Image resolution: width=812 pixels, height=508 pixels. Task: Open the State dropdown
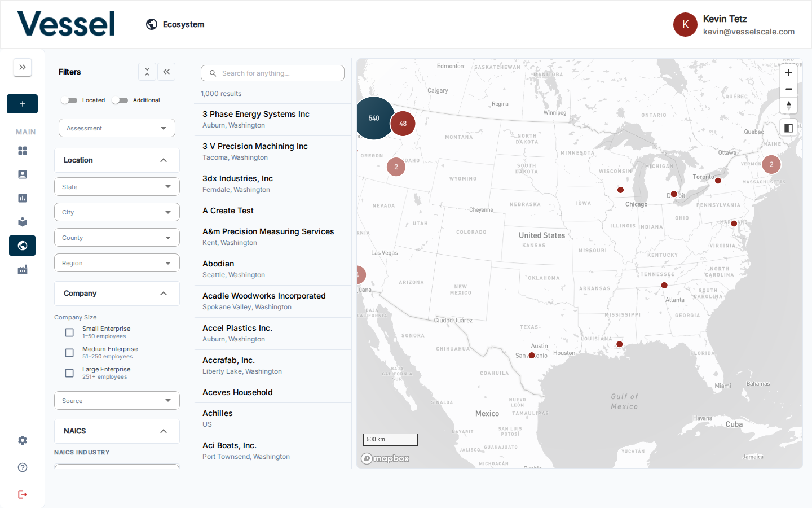(x=117, y=187)
